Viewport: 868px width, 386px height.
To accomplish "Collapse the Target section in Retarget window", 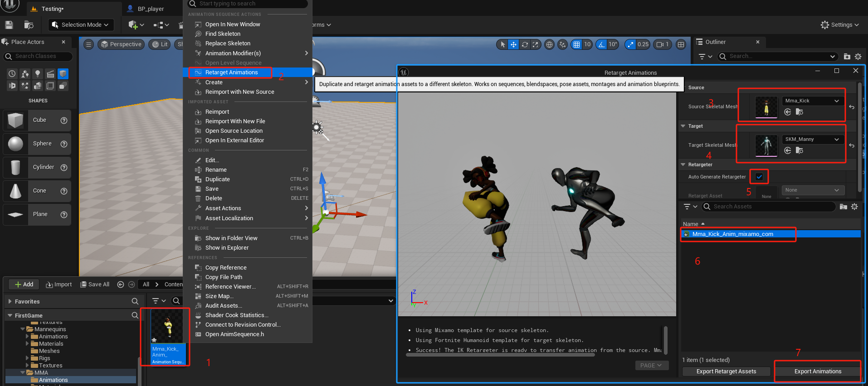I will pos(683,126).
